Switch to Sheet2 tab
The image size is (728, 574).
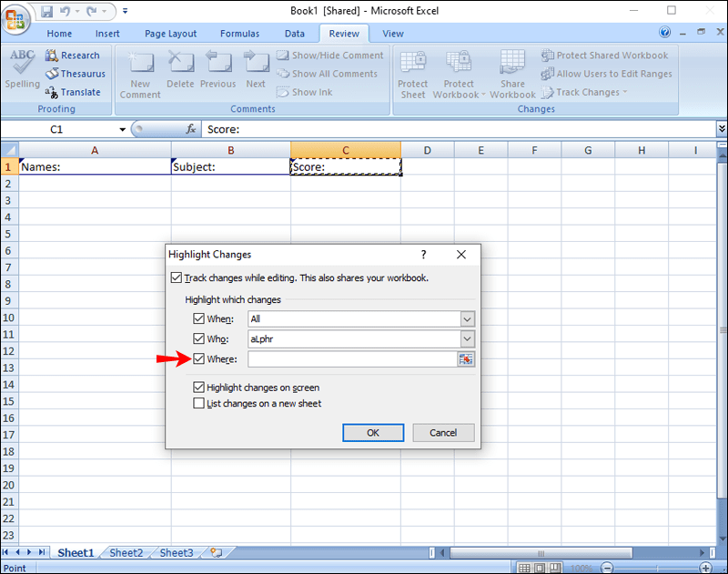click(126, 553)
